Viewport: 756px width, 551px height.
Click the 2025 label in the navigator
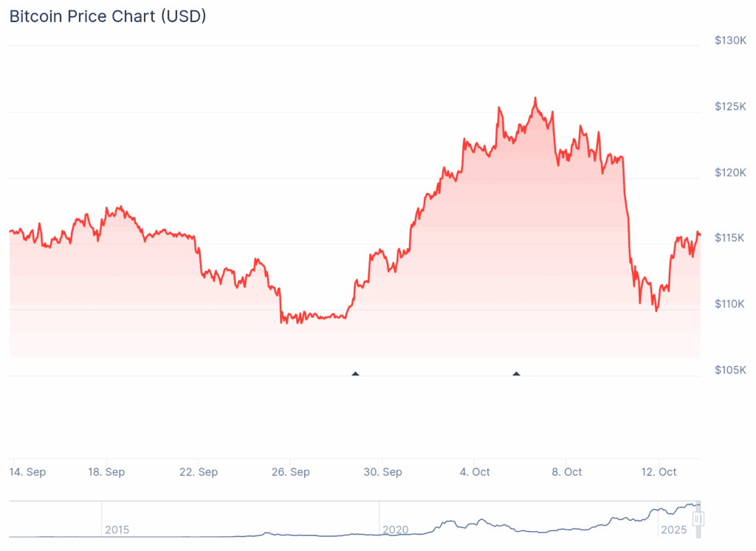[673, 530]
